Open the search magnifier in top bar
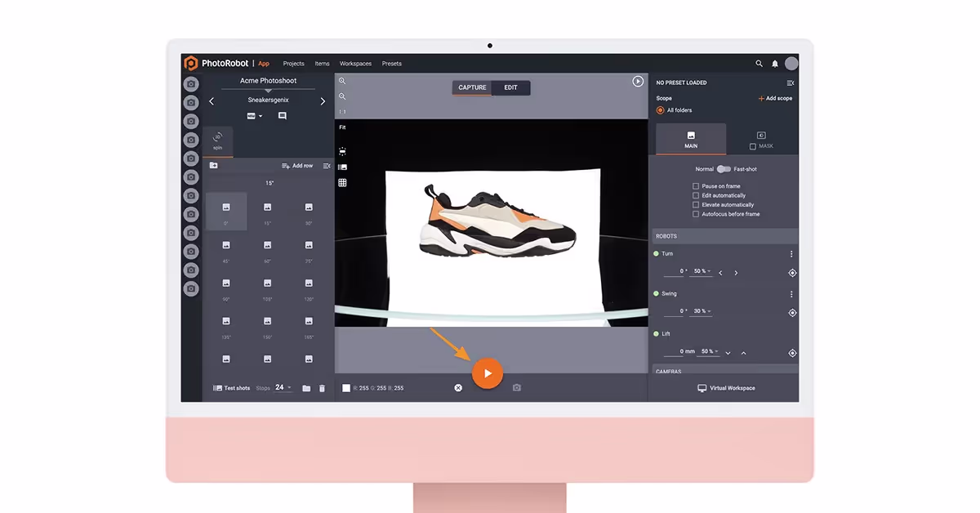 click(x=759, y=64)
